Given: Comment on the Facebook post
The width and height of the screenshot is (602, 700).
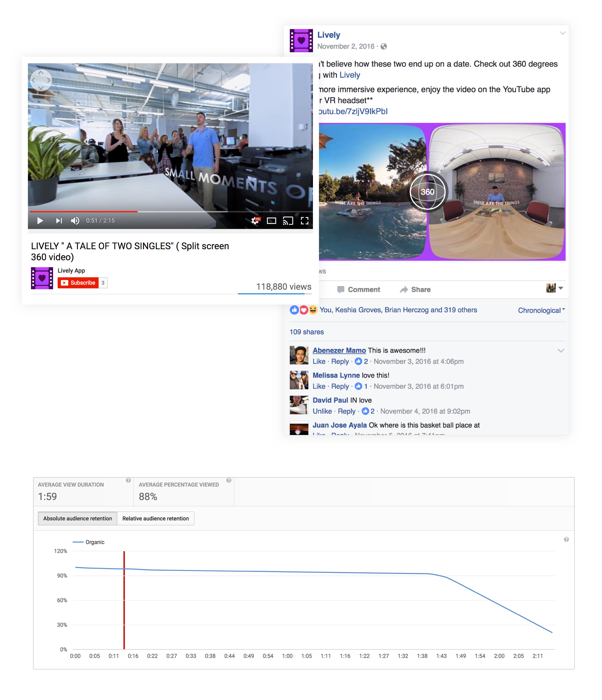Looking at the screenshot, I should pyautogui.click(x=358, y=289).
